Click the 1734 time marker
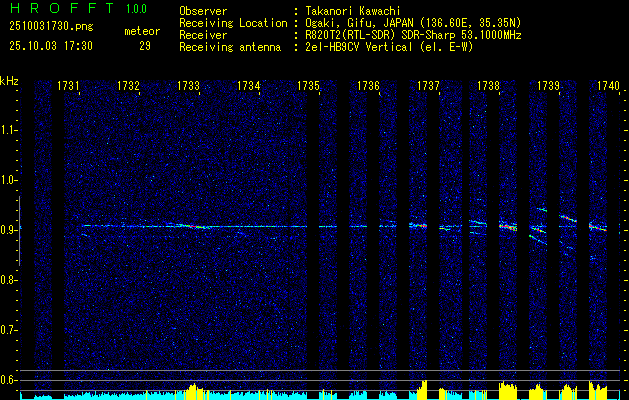 (248, 85)
